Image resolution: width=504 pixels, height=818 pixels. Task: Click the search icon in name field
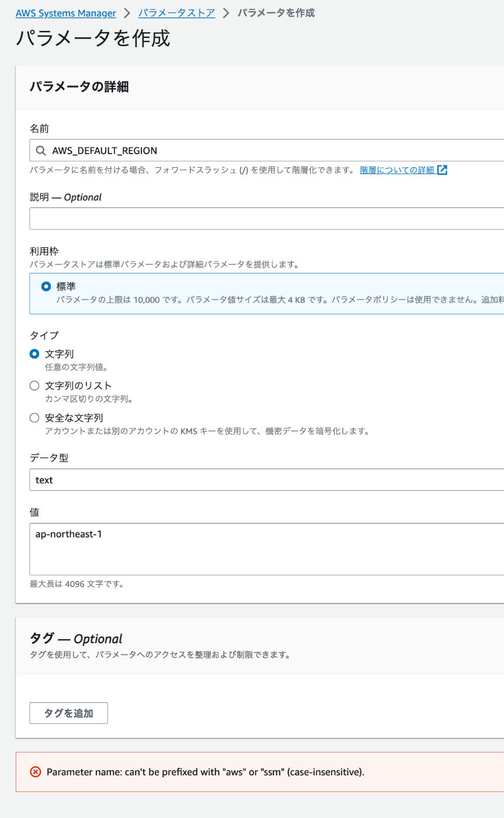click(x=41, y=150)
